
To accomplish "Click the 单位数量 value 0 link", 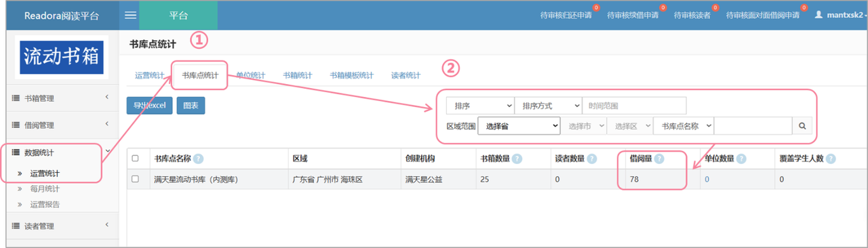I will coord(707,179).
